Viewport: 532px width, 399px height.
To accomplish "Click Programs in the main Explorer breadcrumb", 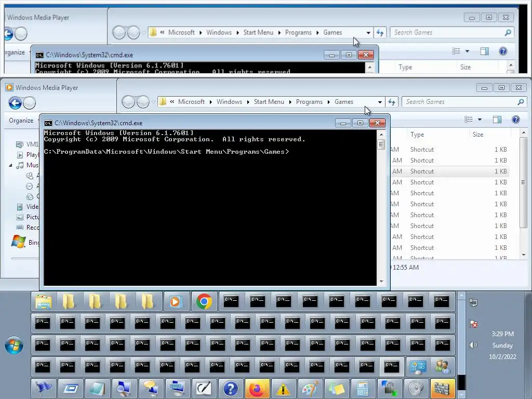I will coord(309,102).
